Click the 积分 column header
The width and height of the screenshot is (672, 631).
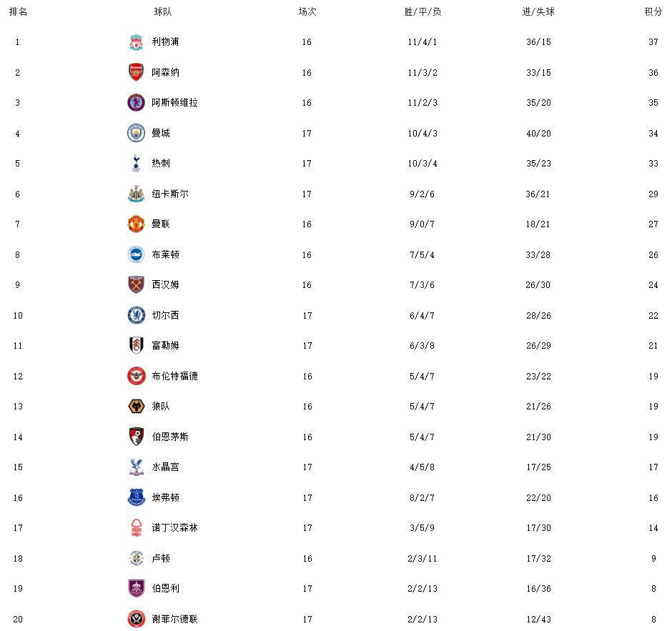coord(653,12)
